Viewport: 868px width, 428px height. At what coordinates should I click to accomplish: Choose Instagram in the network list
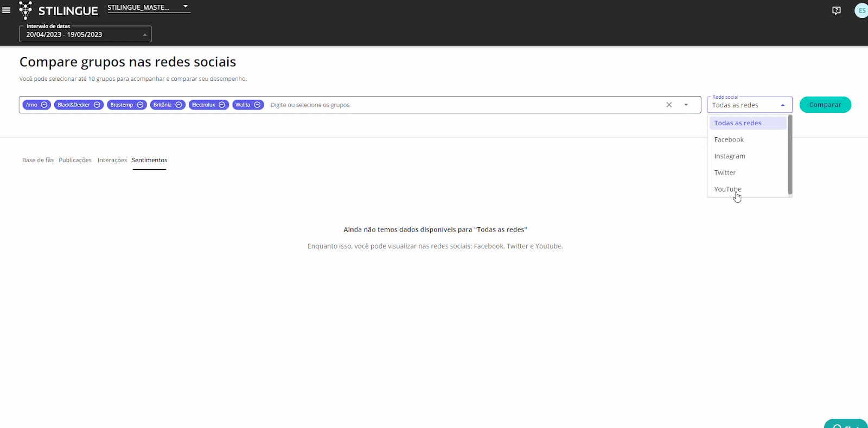(x=729, y=156)
